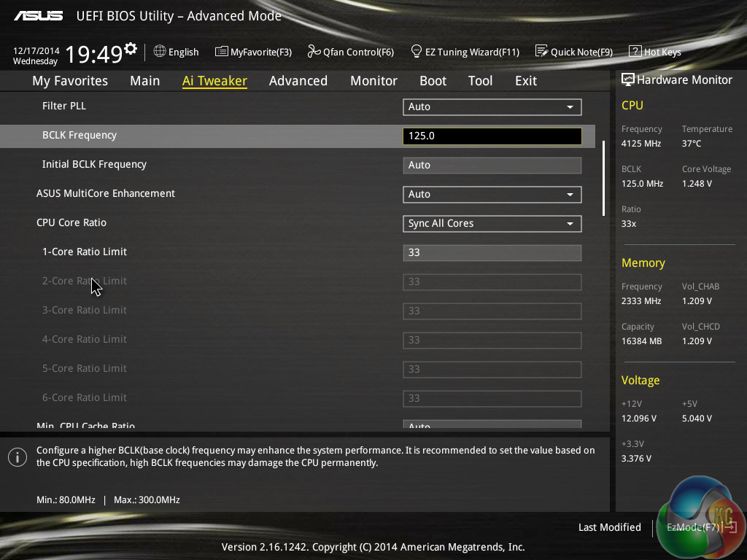747x560 pixels.
Task: Open the ASUS MultiCore Enhancement dropdown
Action: pyautogui.click(x=492, y=194)
